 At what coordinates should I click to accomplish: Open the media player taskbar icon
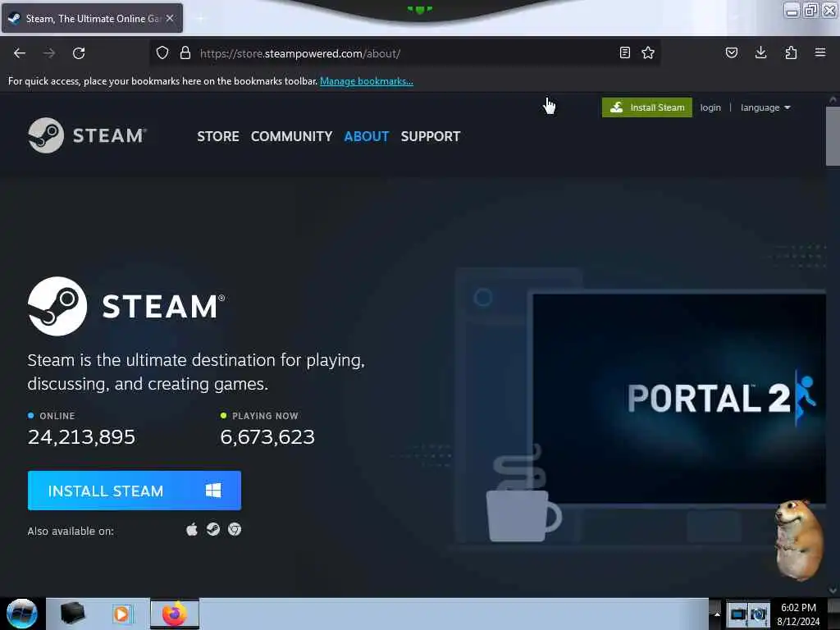121,614
